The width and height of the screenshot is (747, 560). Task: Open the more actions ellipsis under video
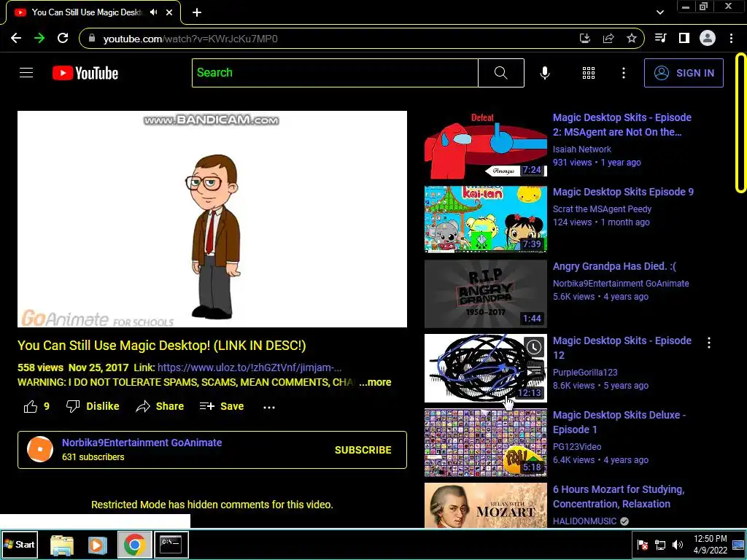click(269, 407)
